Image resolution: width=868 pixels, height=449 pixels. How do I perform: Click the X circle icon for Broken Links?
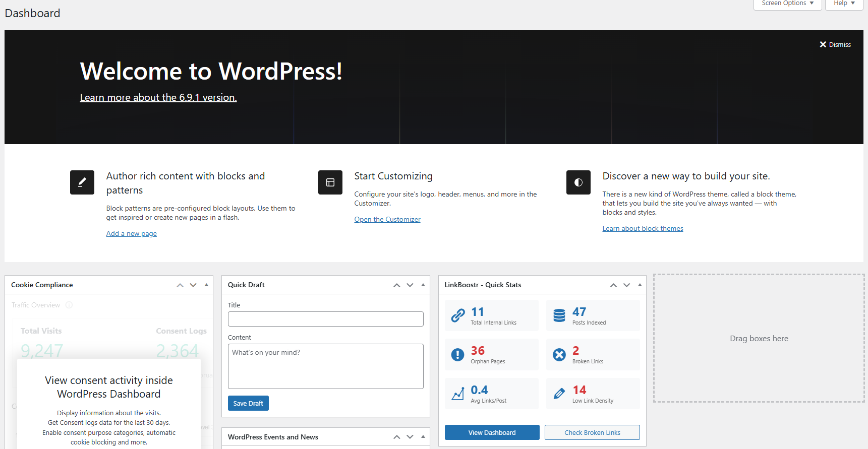click(x=559, y=355)
